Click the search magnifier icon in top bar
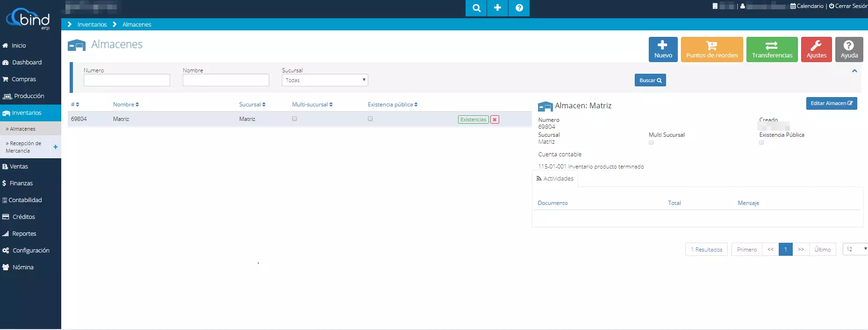868x330 pixels. point(476,8)
